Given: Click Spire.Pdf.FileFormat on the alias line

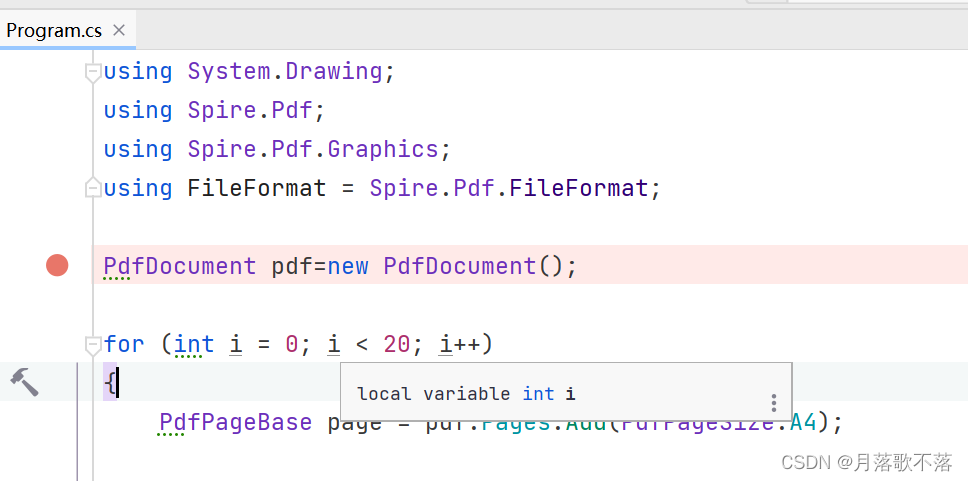Looking at the screenshot, I should [x=509, y=188].
